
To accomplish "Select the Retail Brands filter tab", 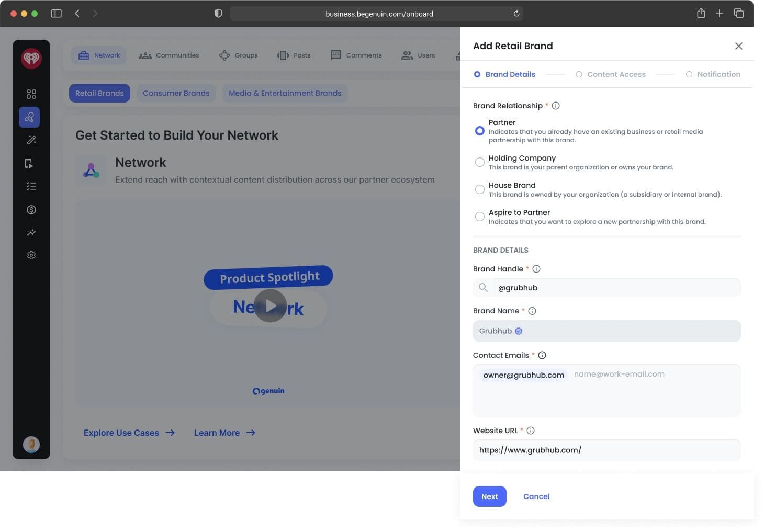I will [x=99, y=93].
